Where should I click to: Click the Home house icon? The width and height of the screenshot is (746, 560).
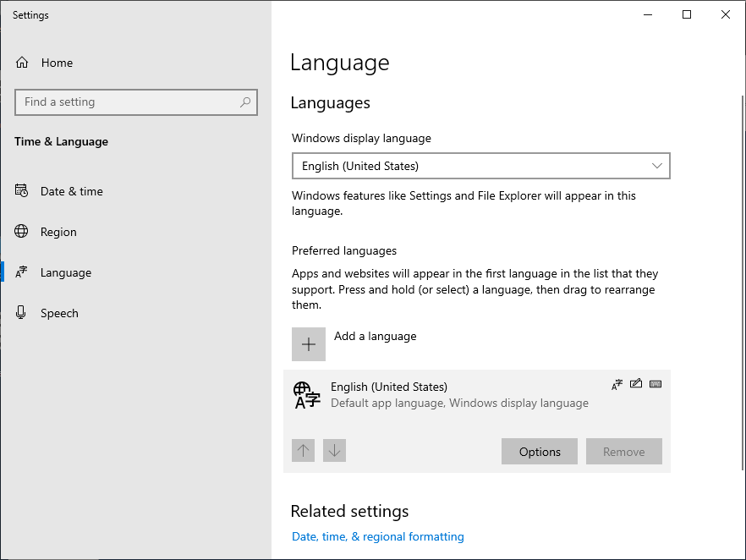pyautogui.click(x=22, y=63)
